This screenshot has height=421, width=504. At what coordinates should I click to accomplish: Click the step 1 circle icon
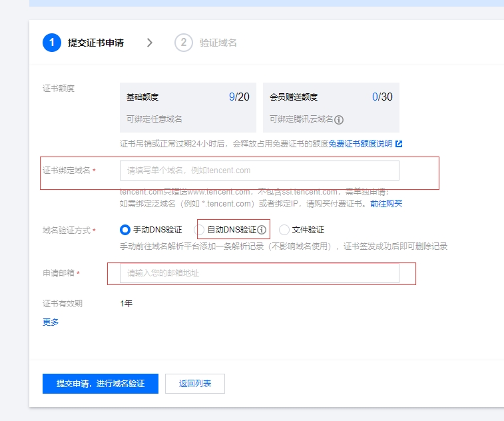point(52,43)
